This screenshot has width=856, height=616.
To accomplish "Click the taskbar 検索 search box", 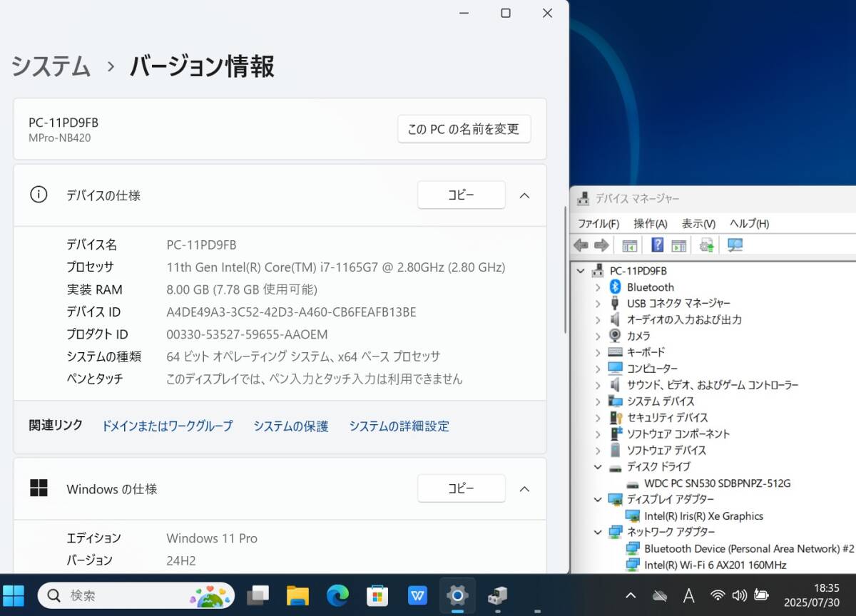I will [x=136, y=595].
